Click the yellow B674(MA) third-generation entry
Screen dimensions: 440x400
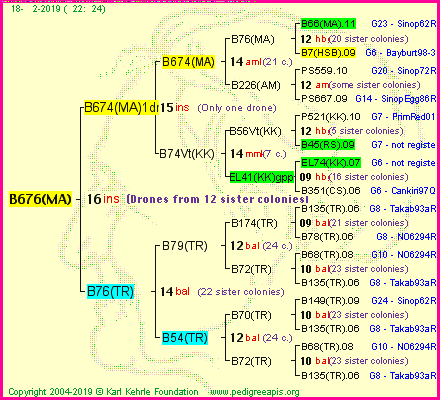[x=188, y=62]
